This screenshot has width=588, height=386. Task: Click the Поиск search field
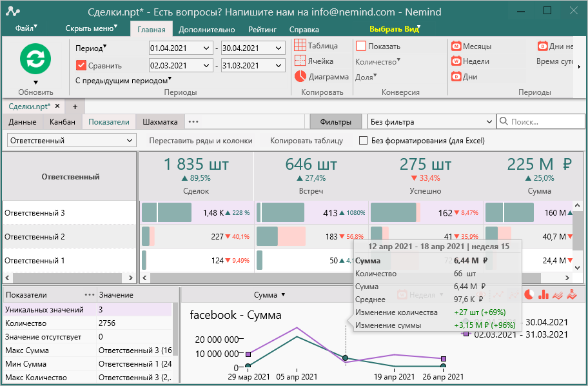tap(545, 122)
